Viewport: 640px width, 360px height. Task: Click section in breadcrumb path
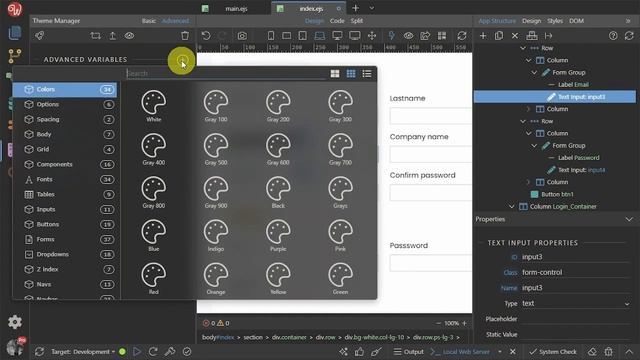click(253, 338)
